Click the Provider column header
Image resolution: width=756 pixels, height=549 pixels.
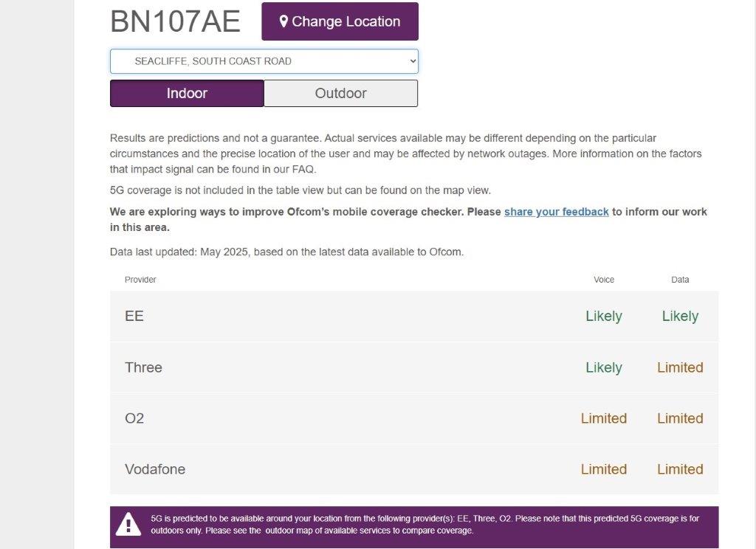pyautogui.click(x=140, y=280)
